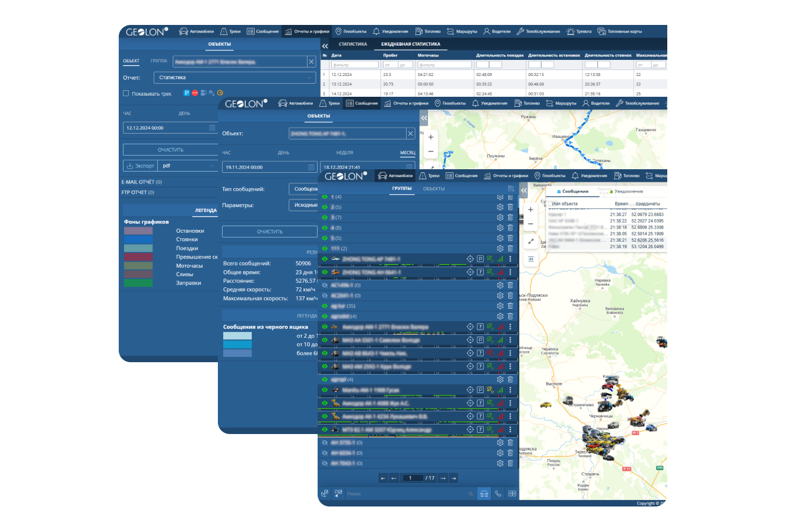Screen dimensions: 786x532
Task: Open Топливо in the front window navbar
Action: pyautogui.click(x=627, y=176)
